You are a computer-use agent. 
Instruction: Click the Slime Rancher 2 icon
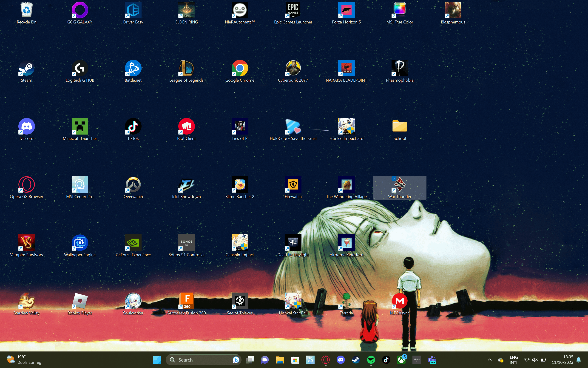coord(240,187)
